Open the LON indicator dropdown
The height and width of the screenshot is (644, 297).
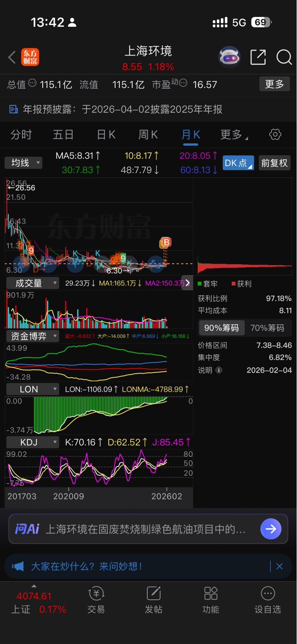[x=33, y=389]
